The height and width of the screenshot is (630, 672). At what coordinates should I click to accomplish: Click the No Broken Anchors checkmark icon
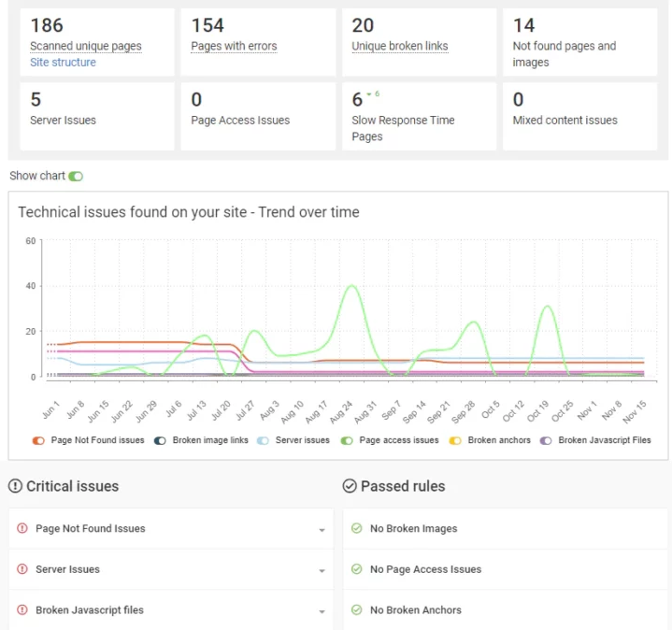356,610
